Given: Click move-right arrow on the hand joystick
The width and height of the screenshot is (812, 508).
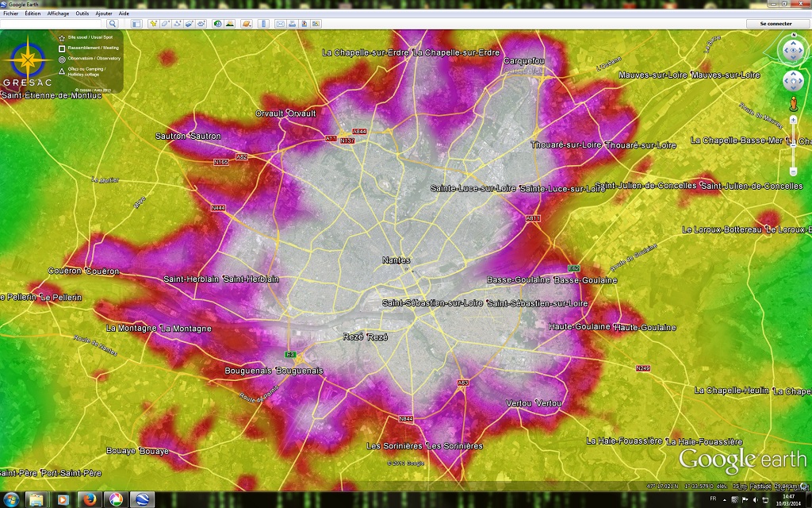Looking at the screenshot, I should 801,80.
